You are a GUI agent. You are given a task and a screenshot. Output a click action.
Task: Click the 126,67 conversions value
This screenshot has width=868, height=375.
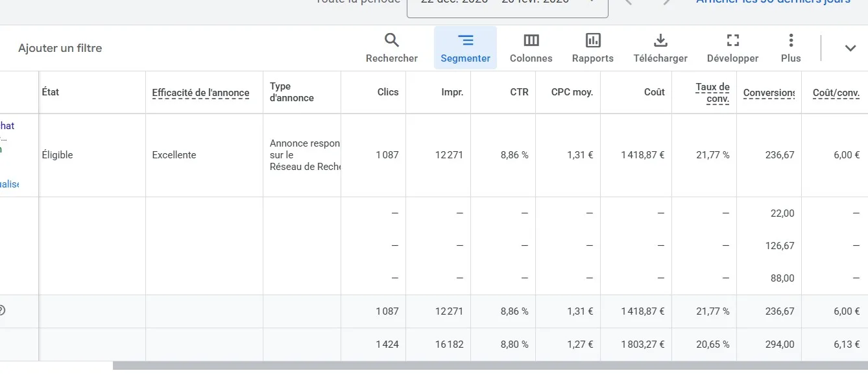point(780,246)
